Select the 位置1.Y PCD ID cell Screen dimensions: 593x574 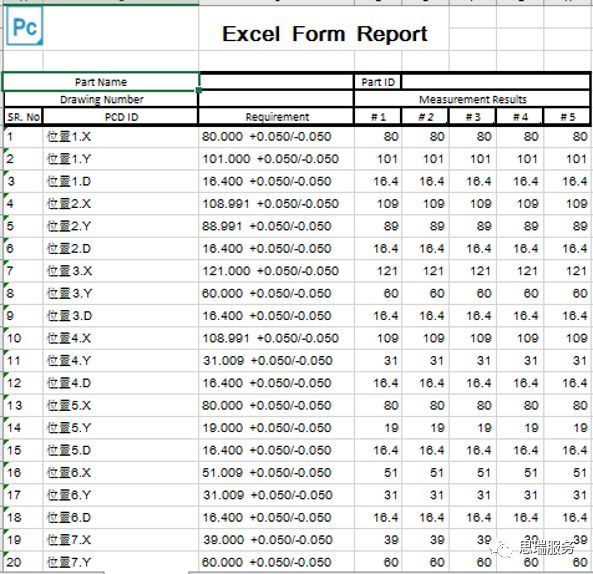pyautogui.click(x=121, y=159)
